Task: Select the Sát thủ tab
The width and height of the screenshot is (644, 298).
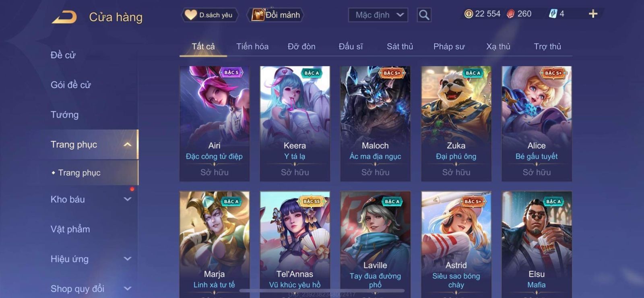Action: [400, 46]
